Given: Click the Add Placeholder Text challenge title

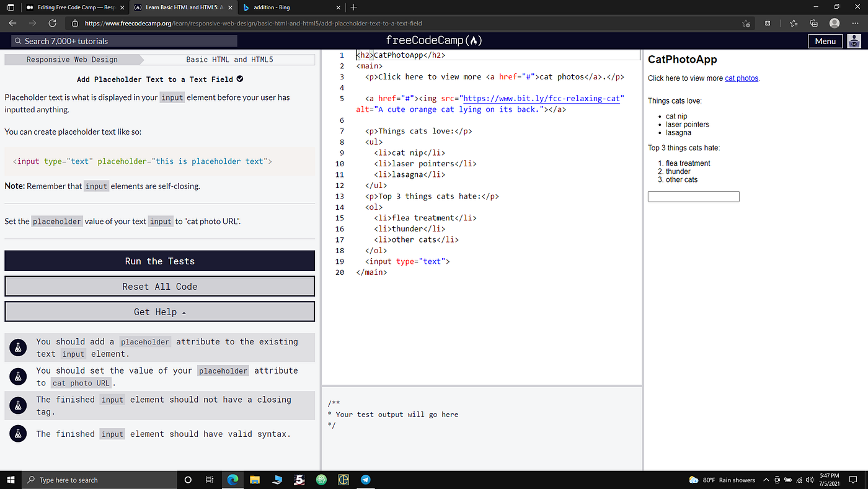Looking at the screenshot, I should click(155, 79).
